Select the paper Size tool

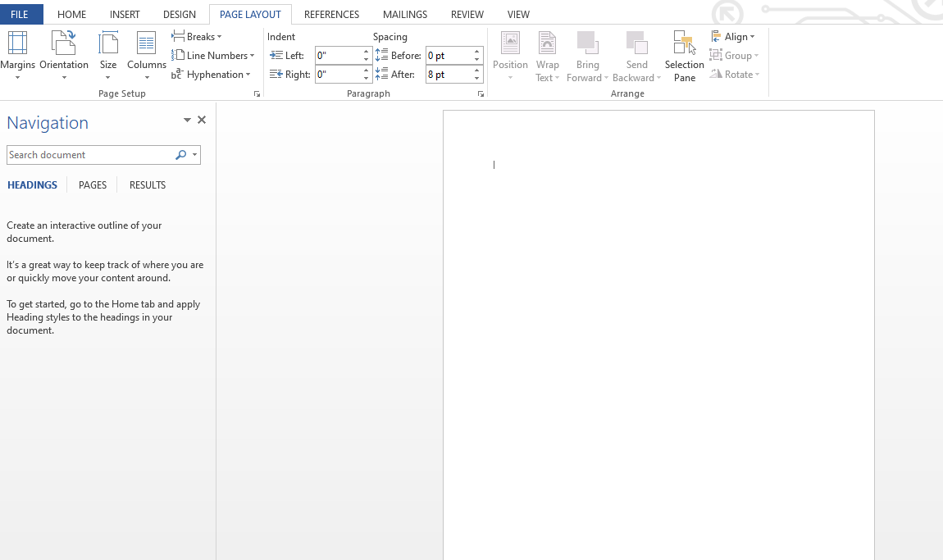coord(107,55)
